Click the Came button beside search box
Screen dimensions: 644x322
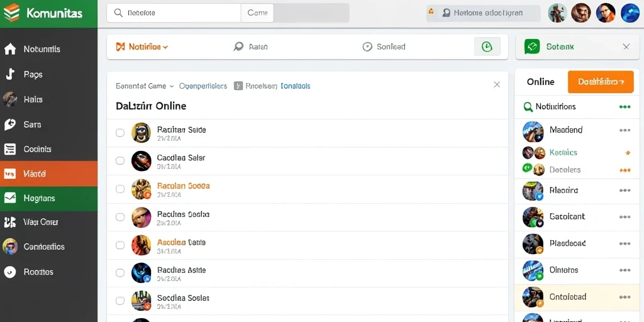click(x=257, y=13)
